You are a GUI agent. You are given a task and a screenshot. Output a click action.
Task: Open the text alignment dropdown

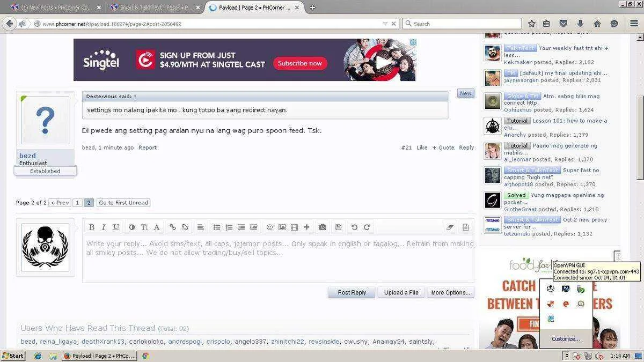200,227
